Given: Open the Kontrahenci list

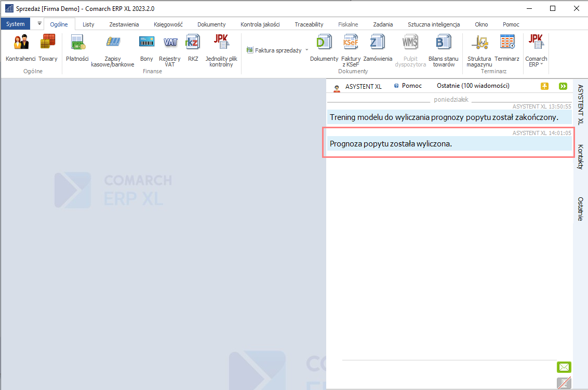Looking at the screenshot, I should click(21, 48).
